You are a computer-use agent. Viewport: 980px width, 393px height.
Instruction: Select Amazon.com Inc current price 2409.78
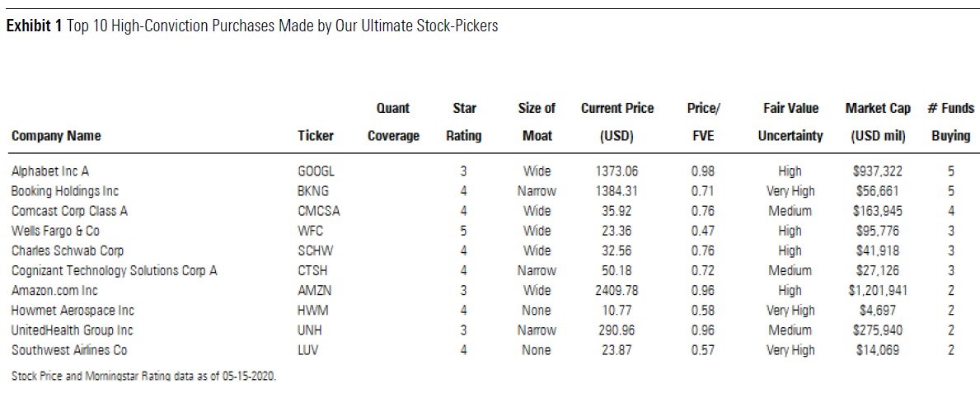(617, 290)
